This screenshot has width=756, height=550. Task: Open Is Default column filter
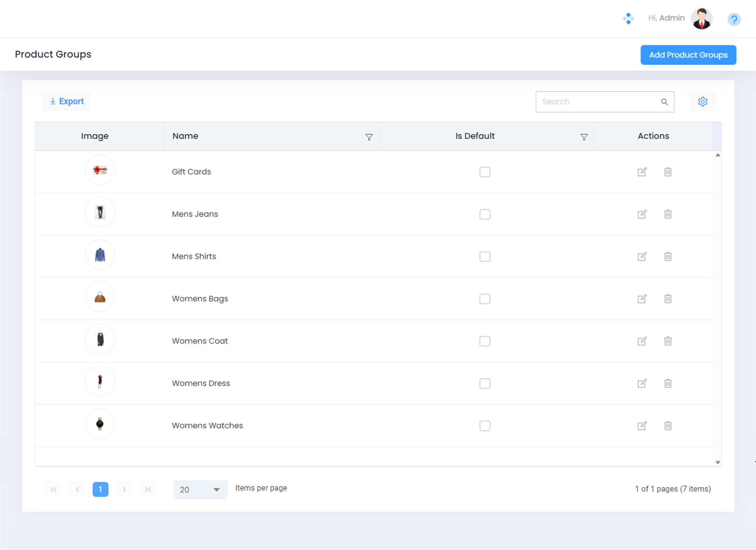tap(584, 137)
